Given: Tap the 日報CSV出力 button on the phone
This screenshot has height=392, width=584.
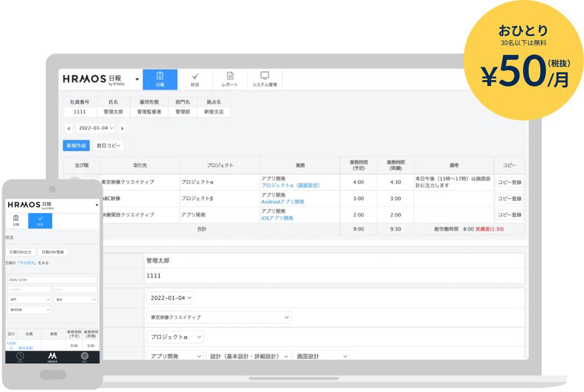Looking at the screenshot, I should pos(21,252).
